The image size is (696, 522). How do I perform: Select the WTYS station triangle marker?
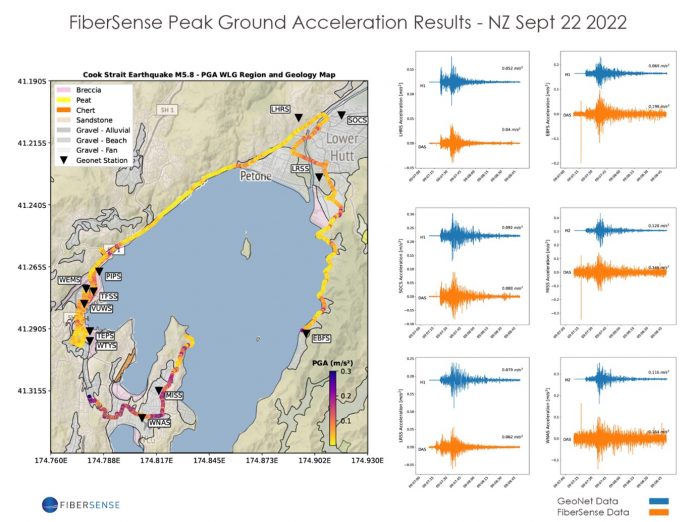point(90,340)
